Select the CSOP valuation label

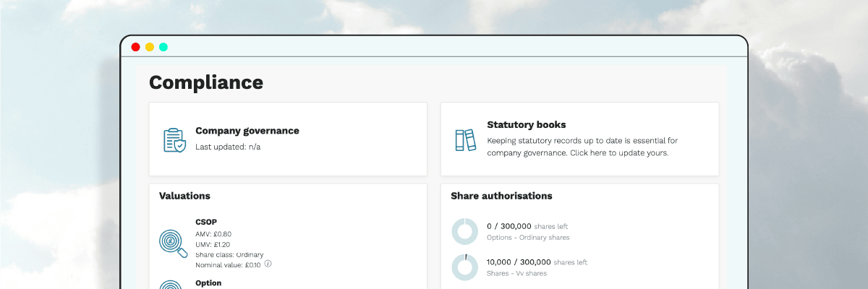tap(206, 222)
